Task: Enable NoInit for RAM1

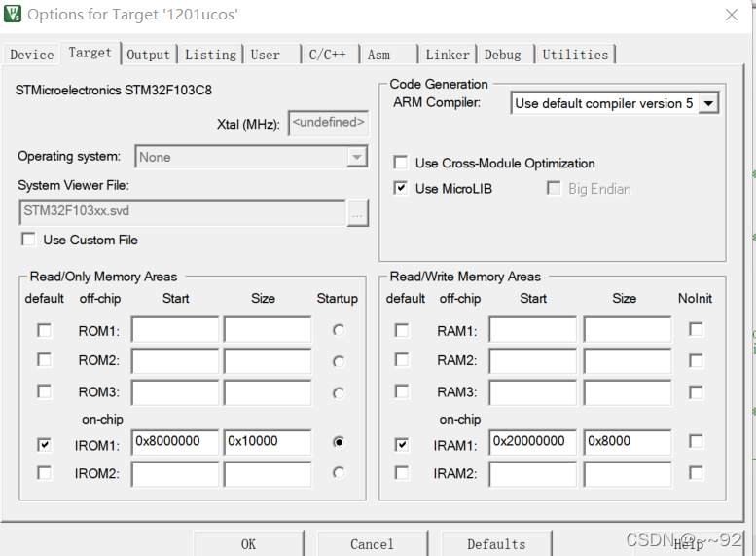Action: tap(696, 330)
